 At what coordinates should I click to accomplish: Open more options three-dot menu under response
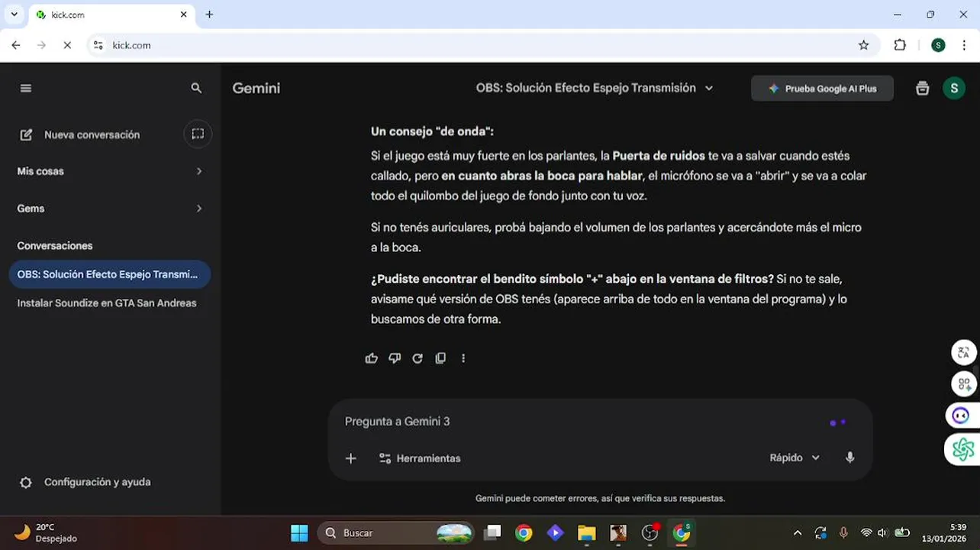pos(463,358)
